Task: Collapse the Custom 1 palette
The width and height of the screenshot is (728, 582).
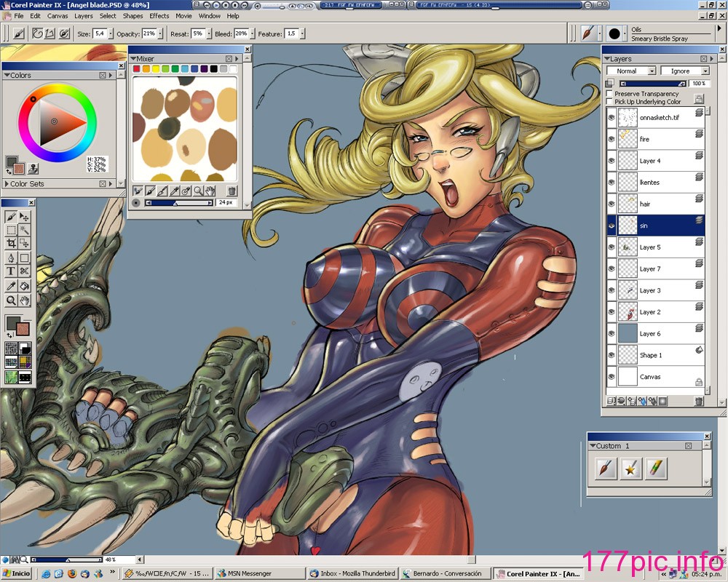Action: (593, 446)
